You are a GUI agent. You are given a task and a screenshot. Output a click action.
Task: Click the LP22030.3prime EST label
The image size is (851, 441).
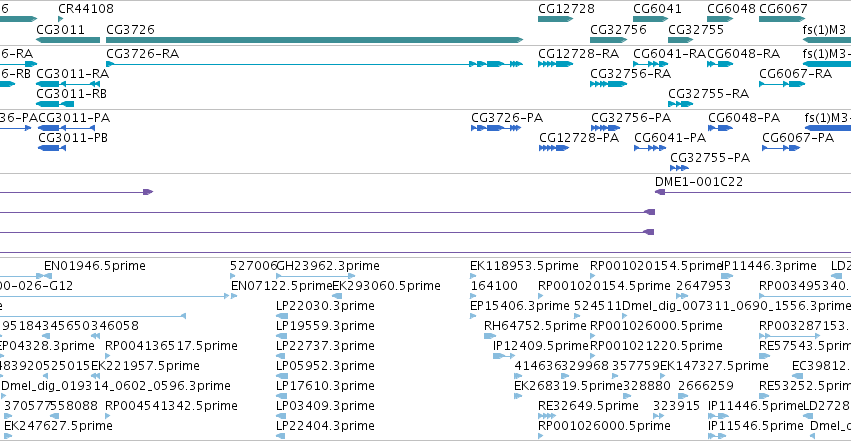point(325,306)
